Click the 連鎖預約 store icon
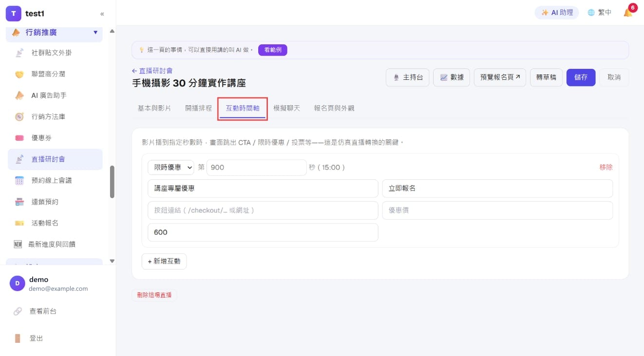This screenshot has width=644, height=356. [19, 202]
